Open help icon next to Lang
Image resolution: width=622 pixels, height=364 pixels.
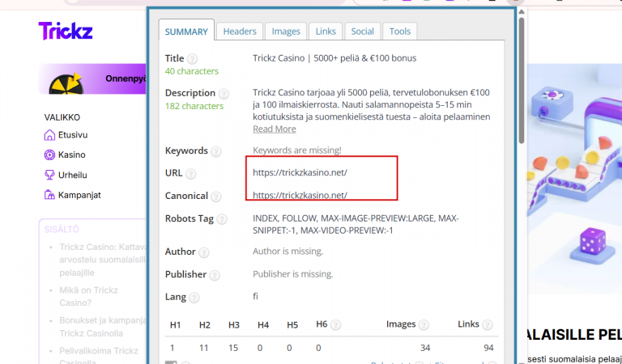tap(194, 298)
